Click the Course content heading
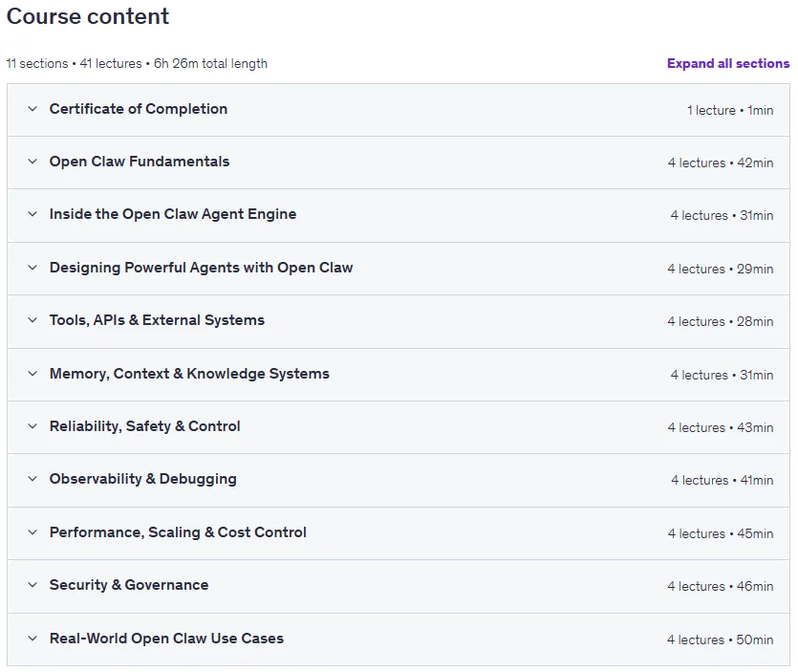Screen dimensions: 798x672 pos(88,16)
